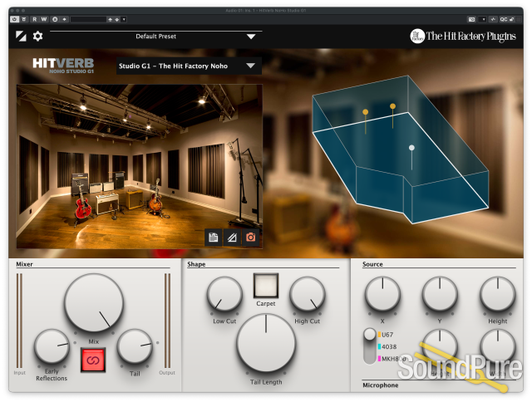532x402 pixels.
Task: Click the resize window icon near settings
Action: tap(21, 36)
